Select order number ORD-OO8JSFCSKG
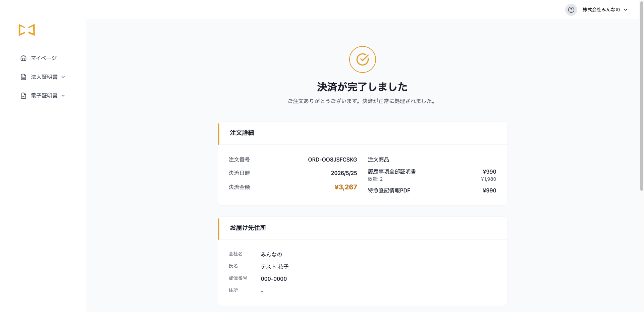644x312 pixels. click(x=332, y=160)
